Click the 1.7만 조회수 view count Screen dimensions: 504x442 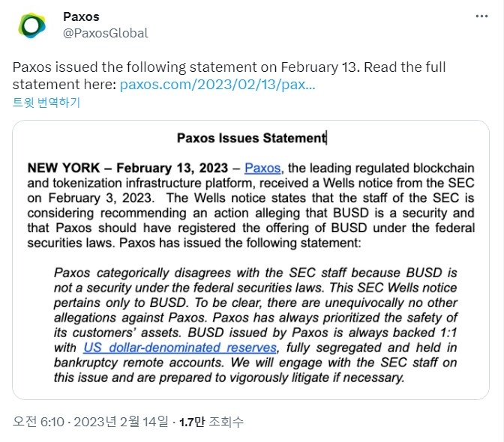(x=211, y=422)
